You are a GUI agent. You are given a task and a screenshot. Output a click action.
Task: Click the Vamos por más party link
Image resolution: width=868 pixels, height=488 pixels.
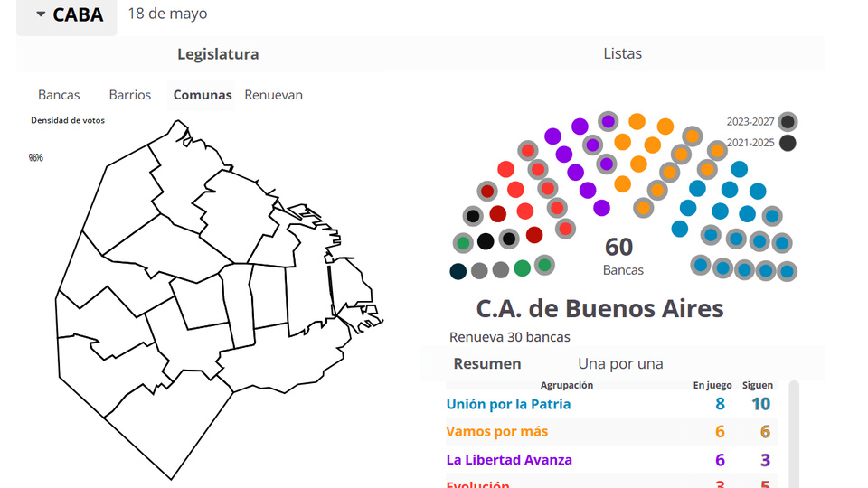[496, 431]
